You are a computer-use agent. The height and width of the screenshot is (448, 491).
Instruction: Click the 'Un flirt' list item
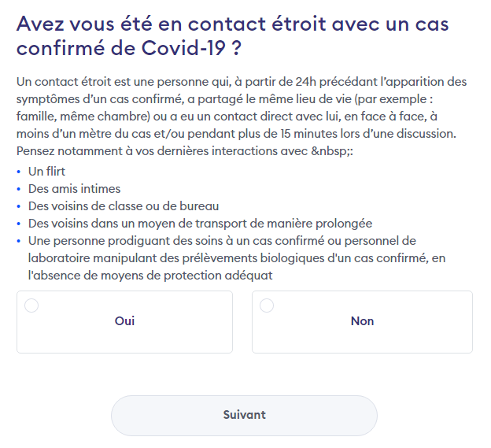click(x=46, y=172)
